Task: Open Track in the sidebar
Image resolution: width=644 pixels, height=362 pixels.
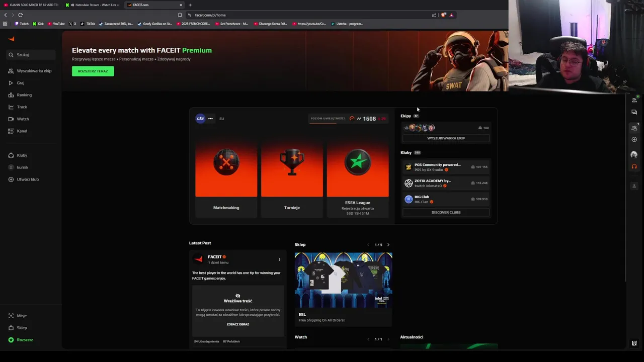Action: point(18,107)
